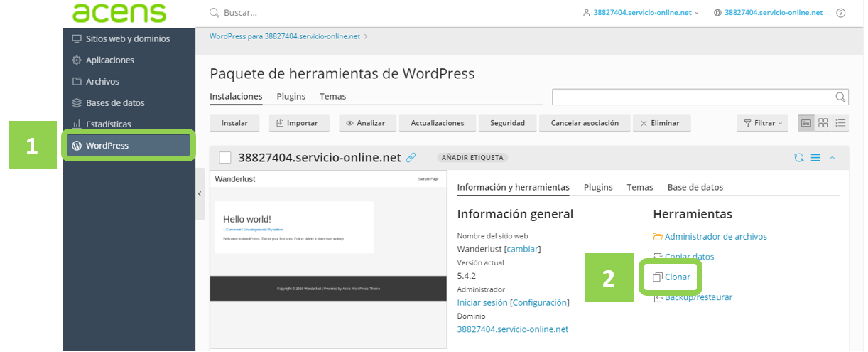Open the hamburger menu for the installation

[816, 158]
